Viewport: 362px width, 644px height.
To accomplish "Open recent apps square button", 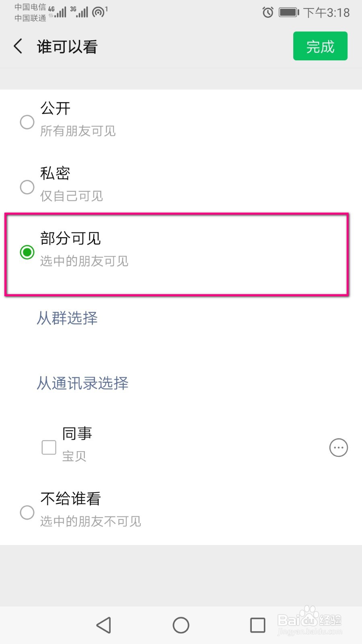I will tap(258, 625).
